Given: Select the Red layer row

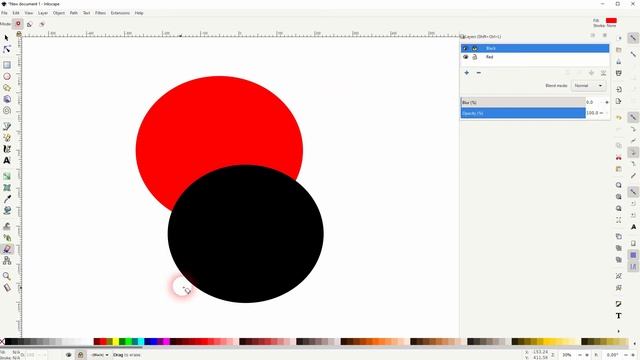Looking at the screenshot, I should tap(535, 57).
